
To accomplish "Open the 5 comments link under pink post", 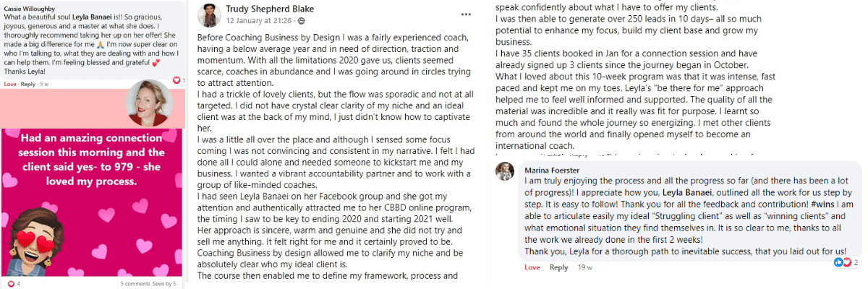I will (136, 283).
